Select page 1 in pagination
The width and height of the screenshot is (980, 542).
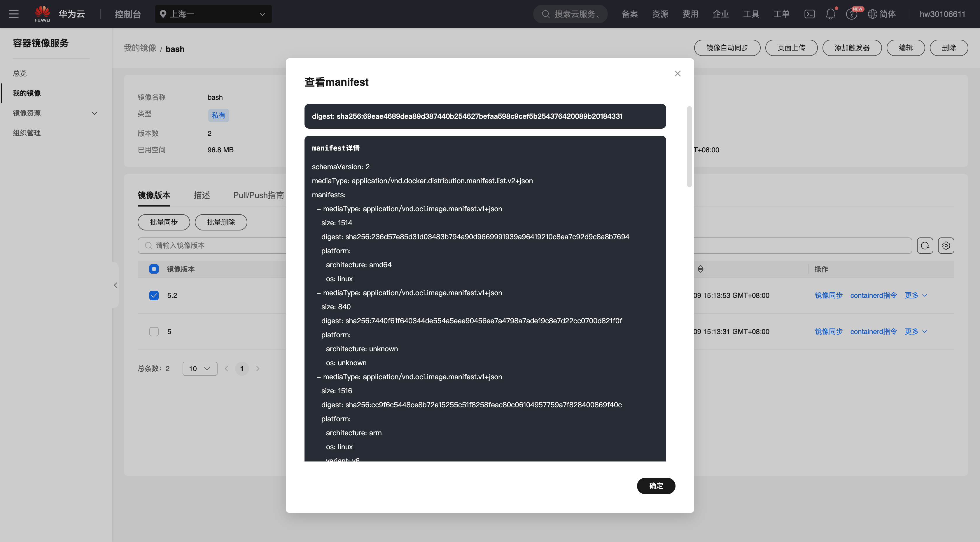242,368
